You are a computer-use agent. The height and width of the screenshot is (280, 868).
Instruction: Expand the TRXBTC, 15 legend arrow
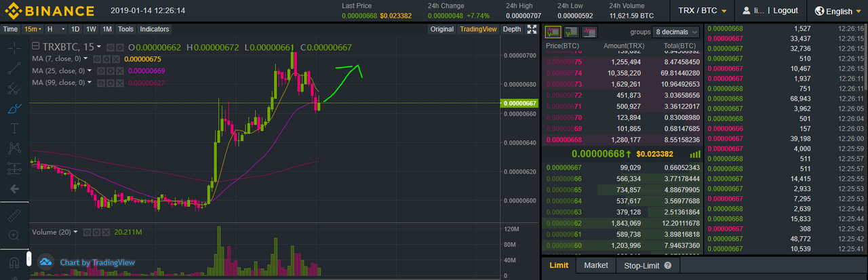pos(99,47)
